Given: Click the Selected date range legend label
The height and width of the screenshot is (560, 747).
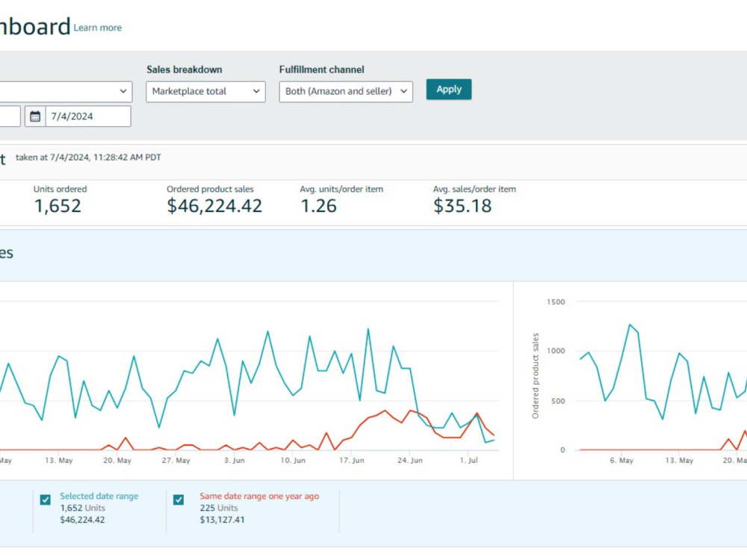Looking at the screenshot, I should click(99, 496).
